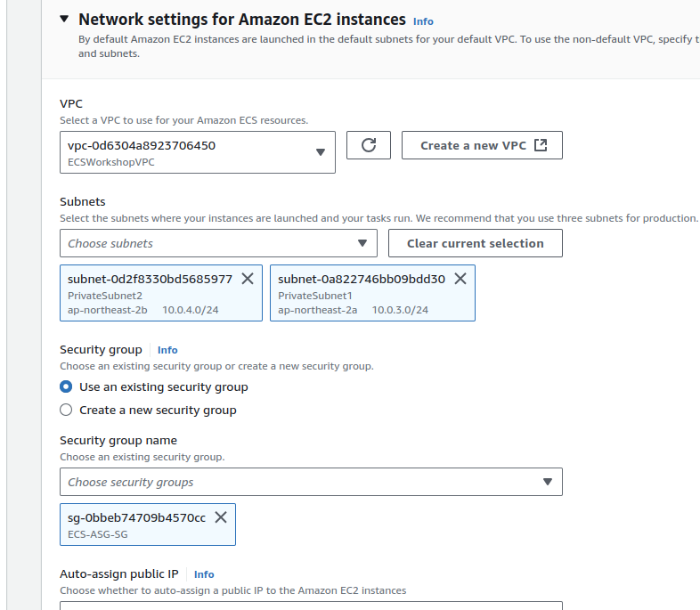Remove subnet-0a822746bb09bdd30 with its X icon
This screenshot has height=610, width=700.
tap(460, 279)
